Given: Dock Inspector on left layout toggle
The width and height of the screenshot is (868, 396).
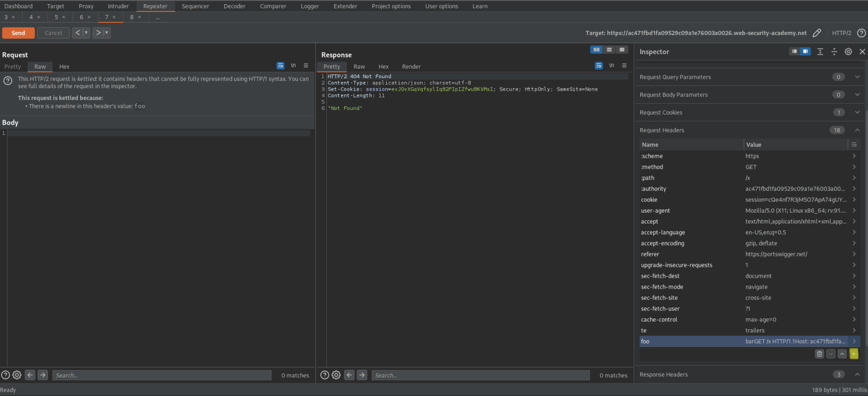Looking at the screenshot, I should point(794,52).
